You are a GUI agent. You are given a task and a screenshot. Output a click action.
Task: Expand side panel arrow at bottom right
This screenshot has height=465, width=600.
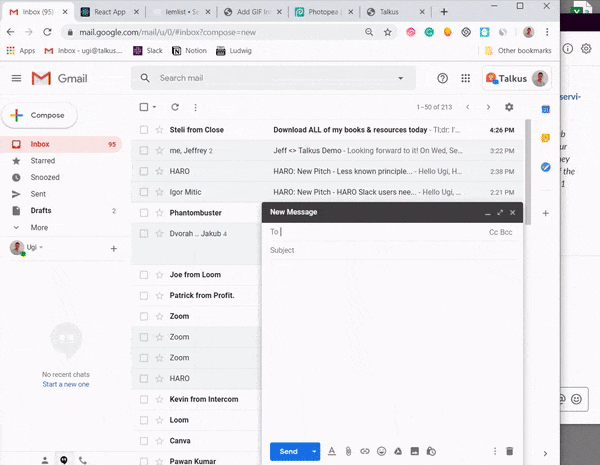(545, 454)
